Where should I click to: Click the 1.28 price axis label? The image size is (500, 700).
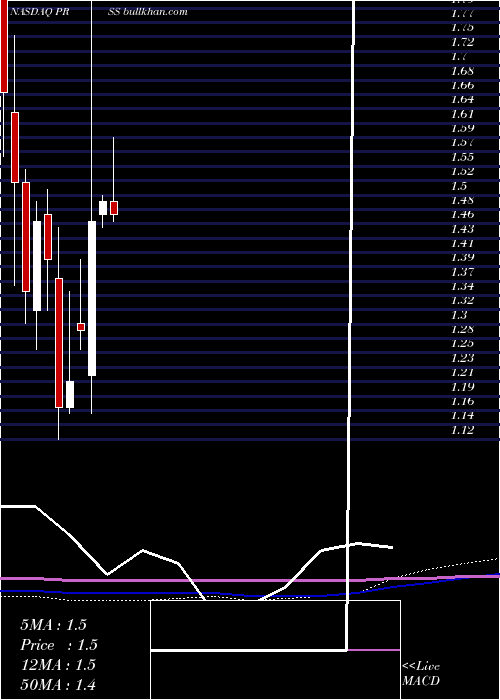462,330
